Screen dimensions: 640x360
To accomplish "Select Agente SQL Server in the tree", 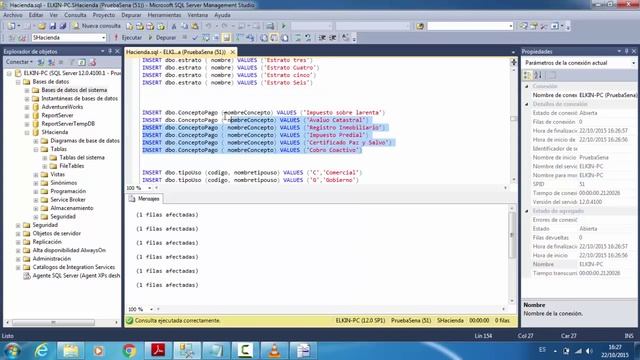I will point(76,276).
